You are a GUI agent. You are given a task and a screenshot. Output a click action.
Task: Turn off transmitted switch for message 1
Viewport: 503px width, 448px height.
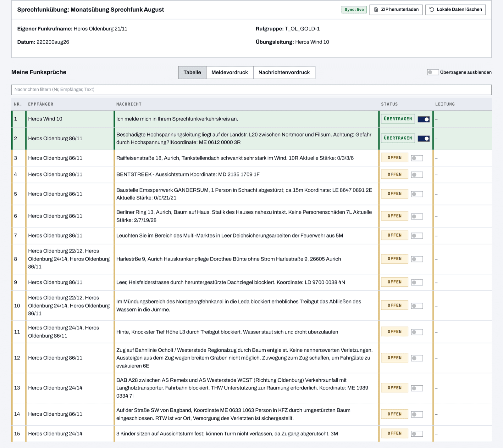(423, 119)
